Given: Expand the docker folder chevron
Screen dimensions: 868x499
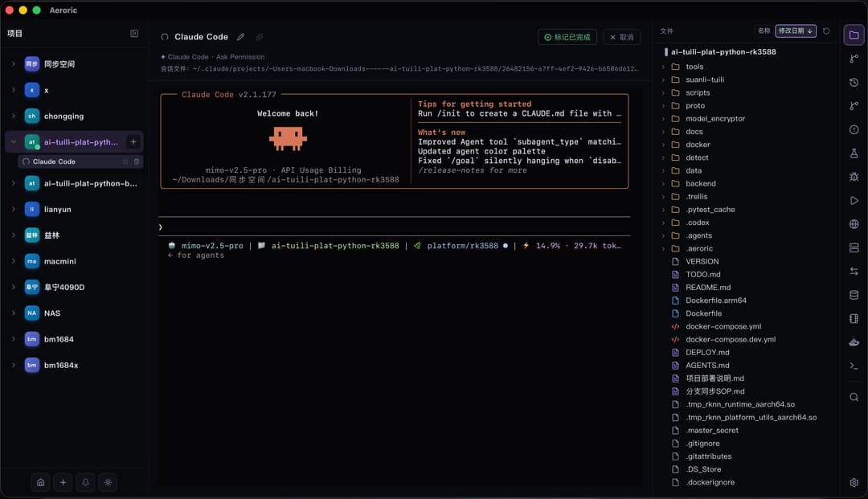Looking at the screenshot, I should [663, 145].
